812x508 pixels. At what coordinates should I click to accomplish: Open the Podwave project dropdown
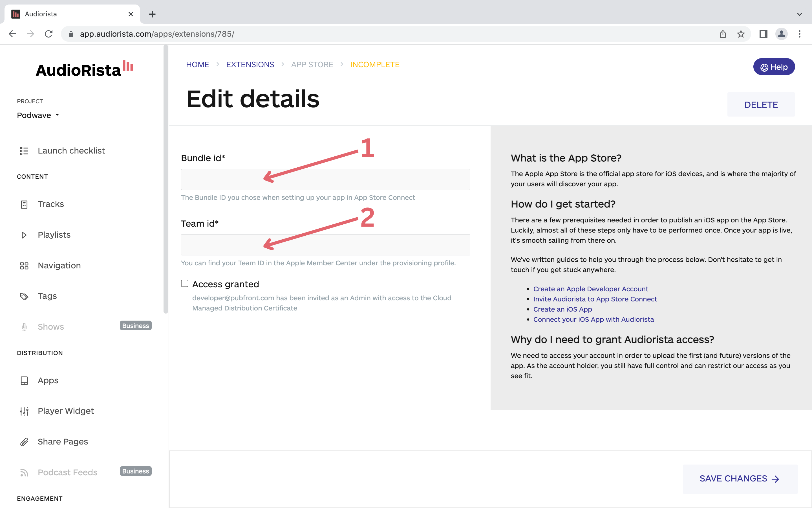pyautogui.click(x=38, y=115)
